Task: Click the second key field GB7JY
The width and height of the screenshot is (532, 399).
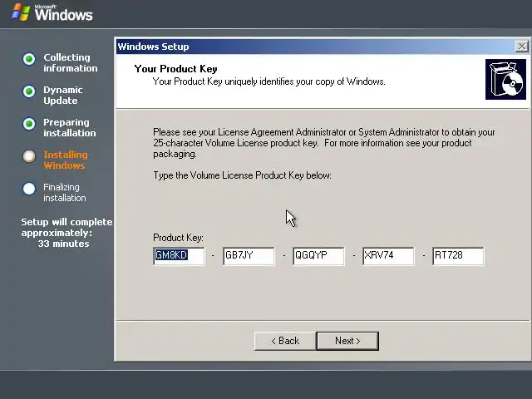Action: [x=249, y=256]
